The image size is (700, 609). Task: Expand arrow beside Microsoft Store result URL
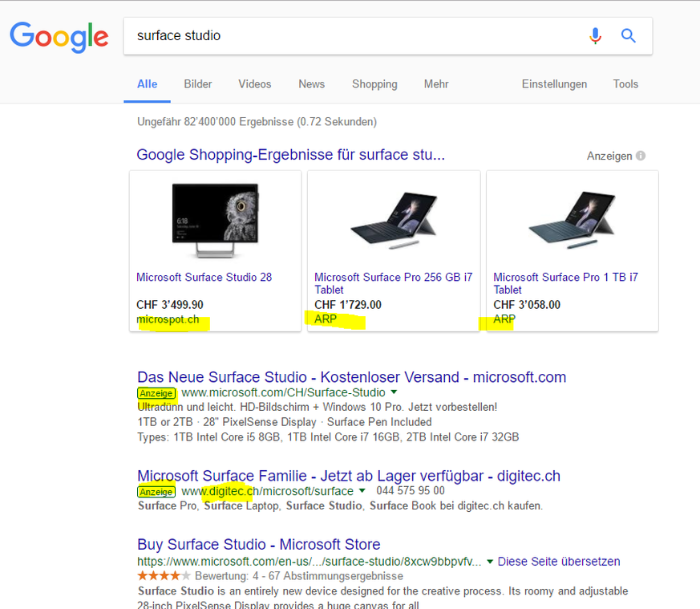coord(490,562)
